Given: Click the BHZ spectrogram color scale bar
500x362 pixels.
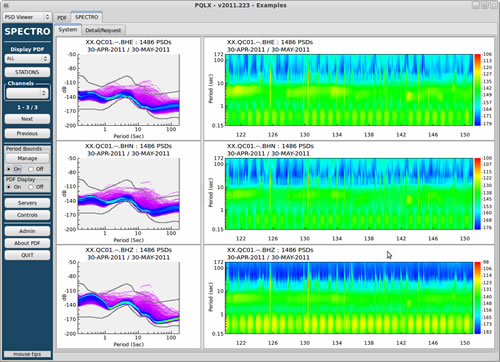Looking at the screenshot, I should [x=478, y=298].
